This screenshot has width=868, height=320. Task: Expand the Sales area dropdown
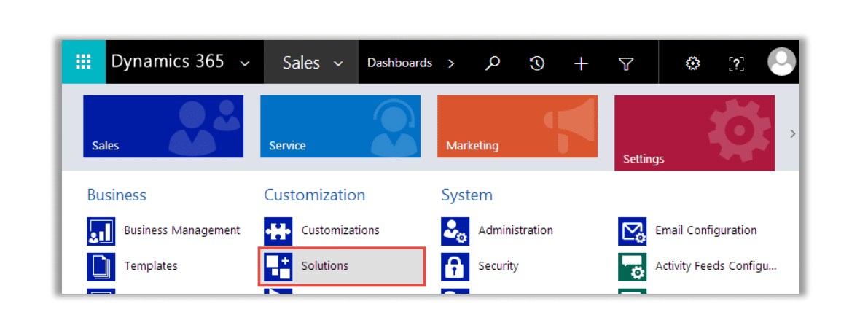point(311,63)
